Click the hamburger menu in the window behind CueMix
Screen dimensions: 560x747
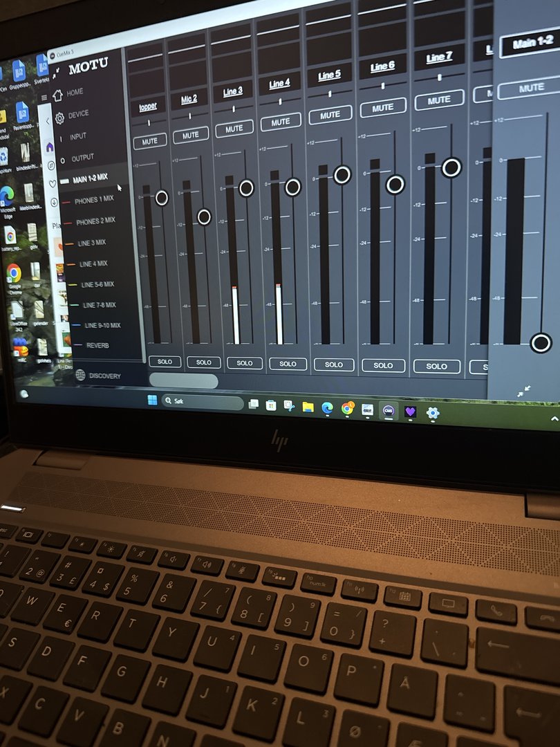click(x=44, y=98)
